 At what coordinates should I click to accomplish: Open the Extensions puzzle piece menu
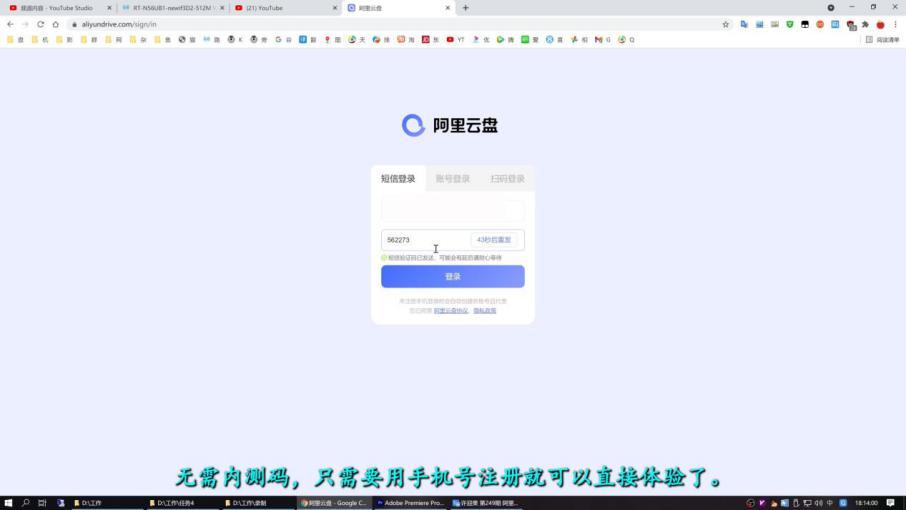[x=865, y=24]
